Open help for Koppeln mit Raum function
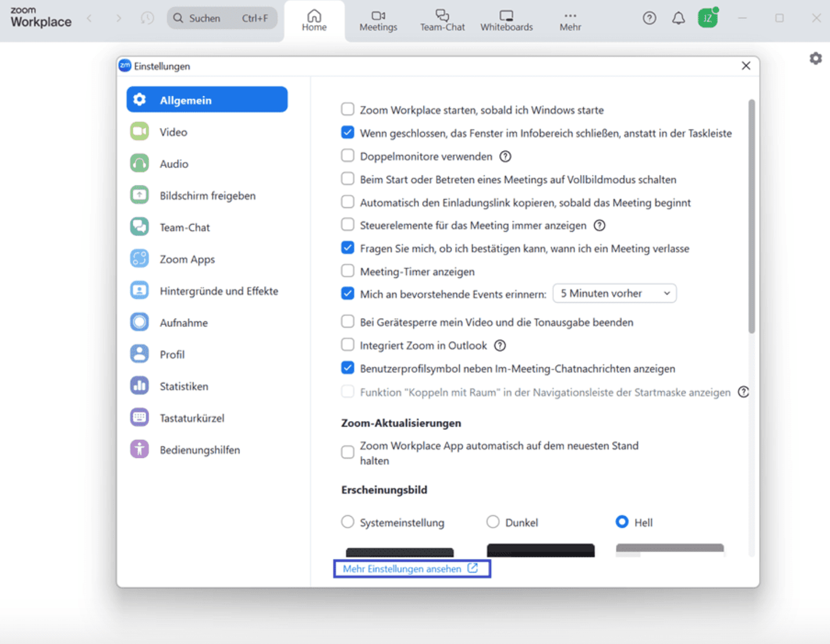Screen dimensions: 830x644 744,392
